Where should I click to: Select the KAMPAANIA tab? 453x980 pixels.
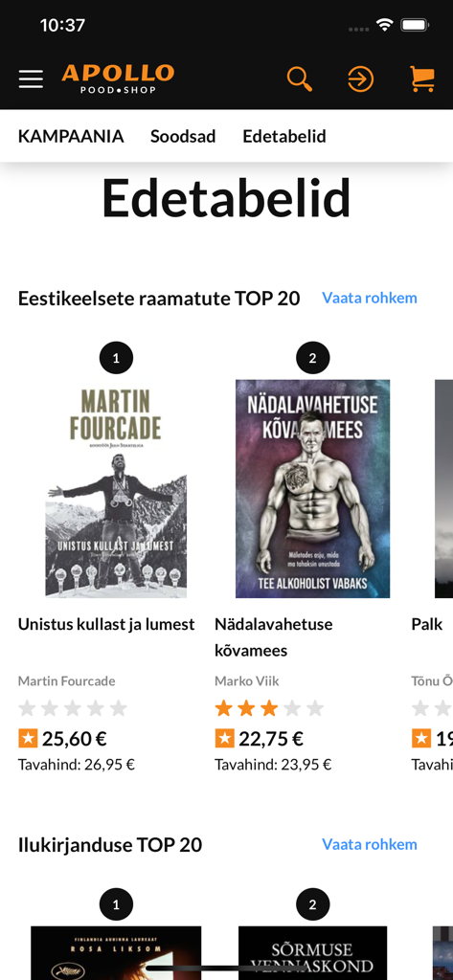pos(71,136)
